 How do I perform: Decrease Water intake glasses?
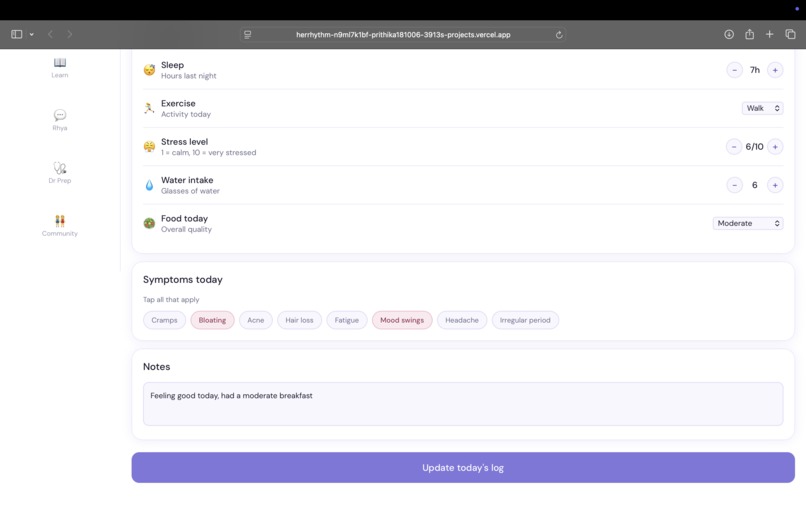(734, 185)
